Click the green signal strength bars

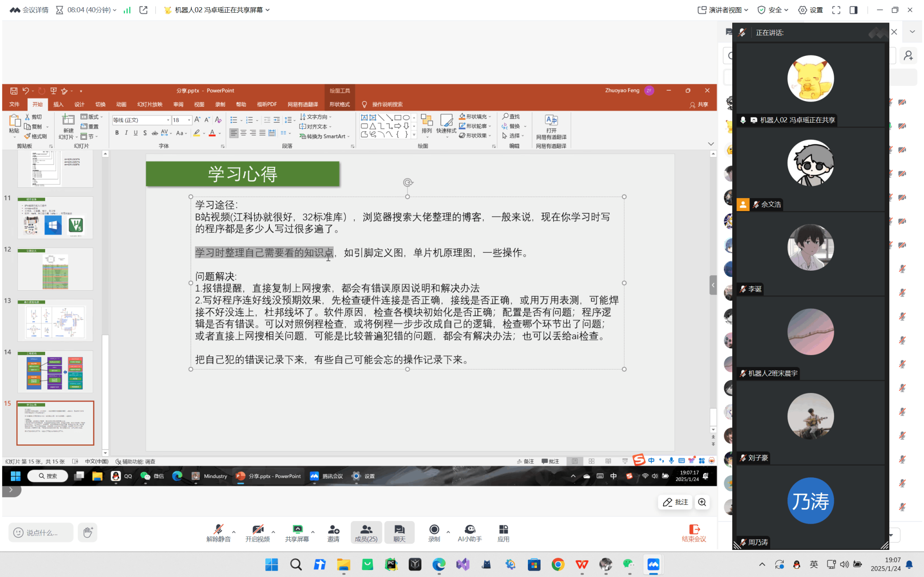click(127, 10)
